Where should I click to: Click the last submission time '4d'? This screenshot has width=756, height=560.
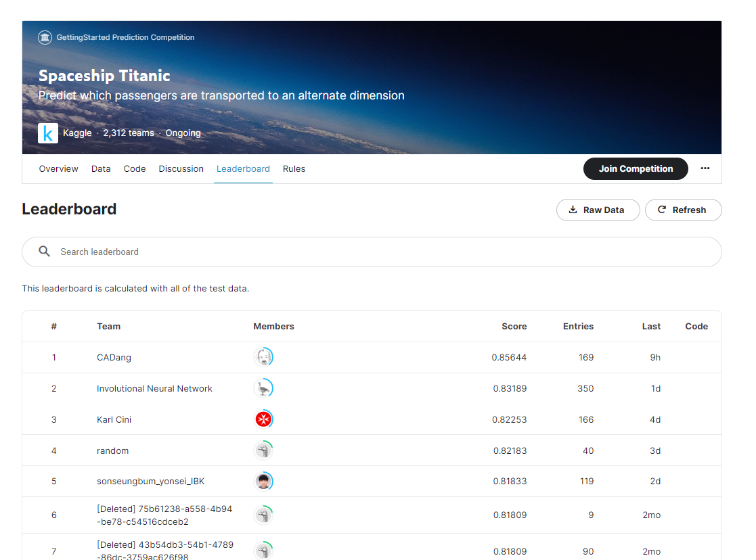click(654, 420)
